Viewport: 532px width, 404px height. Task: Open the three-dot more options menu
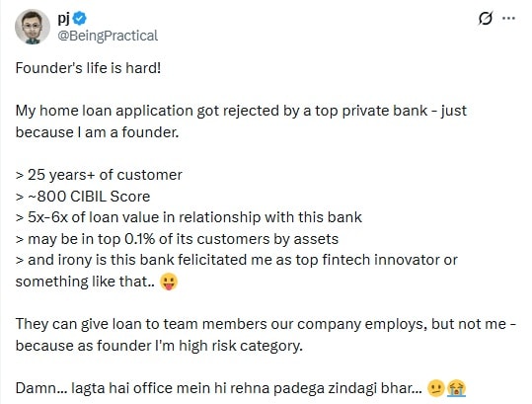click(508, 19)
